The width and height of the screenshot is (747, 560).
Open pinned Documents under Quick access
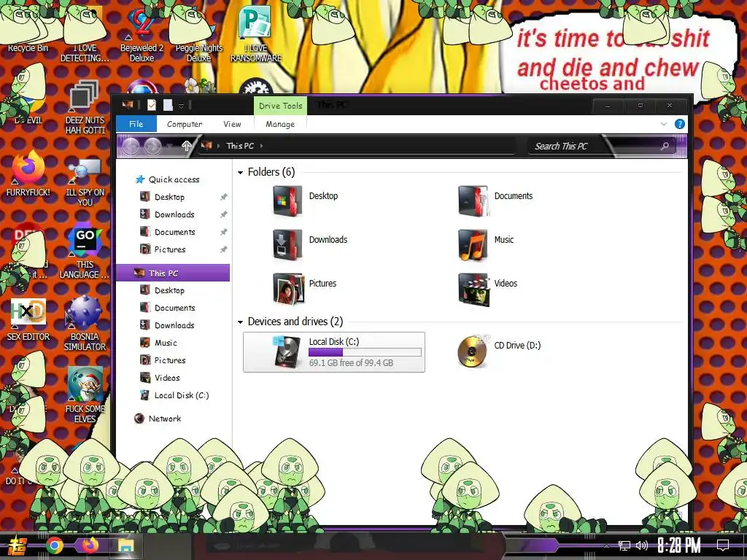pyautogui.click(x=174, y=232)
